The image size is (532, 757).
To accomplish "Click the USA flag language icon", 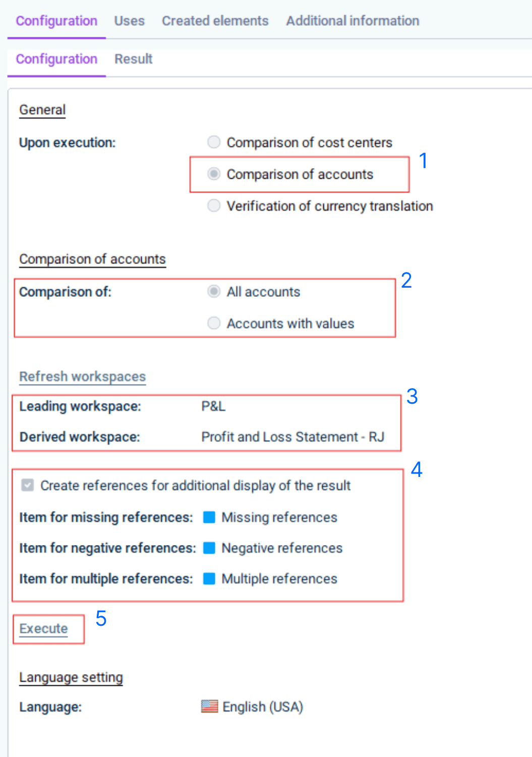I will coord(209,706).
